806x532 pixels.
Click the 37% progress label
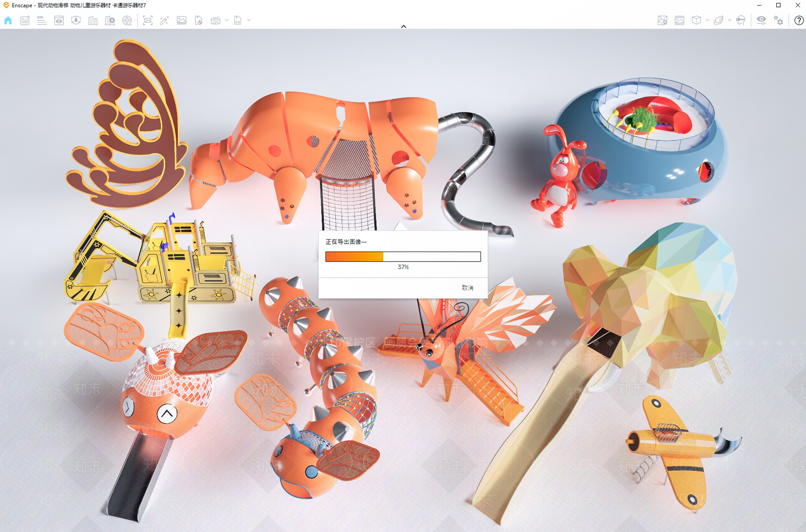[403, 267]
